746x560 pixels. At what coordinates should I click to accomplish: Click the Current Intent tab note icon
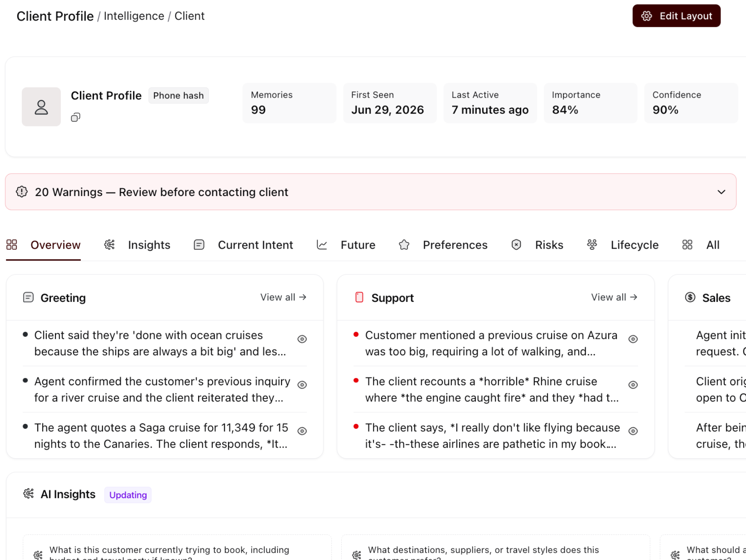199,245
